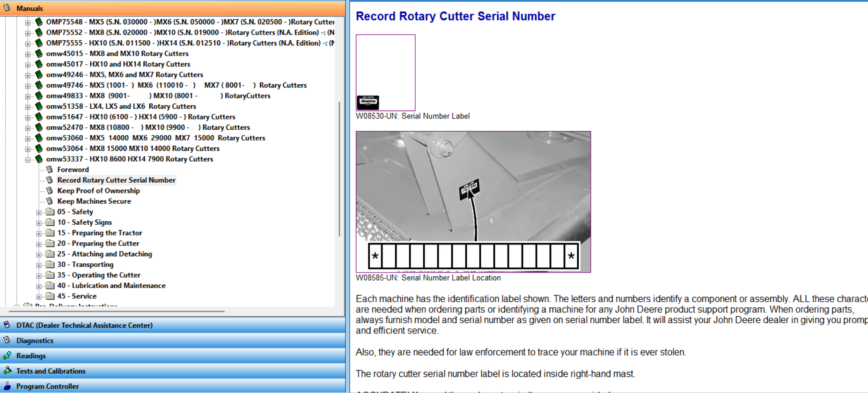Open the Readings section
868x393 pixels.
click(172, 356)
